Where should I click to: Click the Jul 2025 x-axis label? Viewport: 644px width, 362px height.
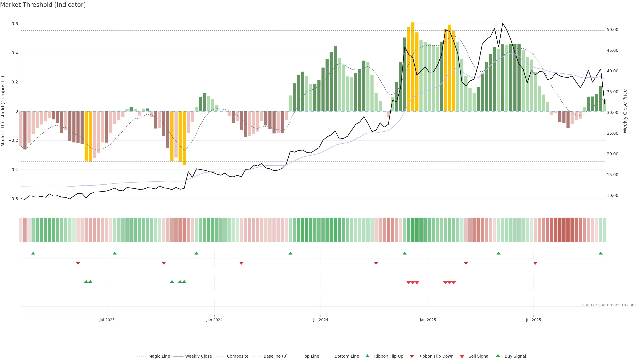(533, 320)
